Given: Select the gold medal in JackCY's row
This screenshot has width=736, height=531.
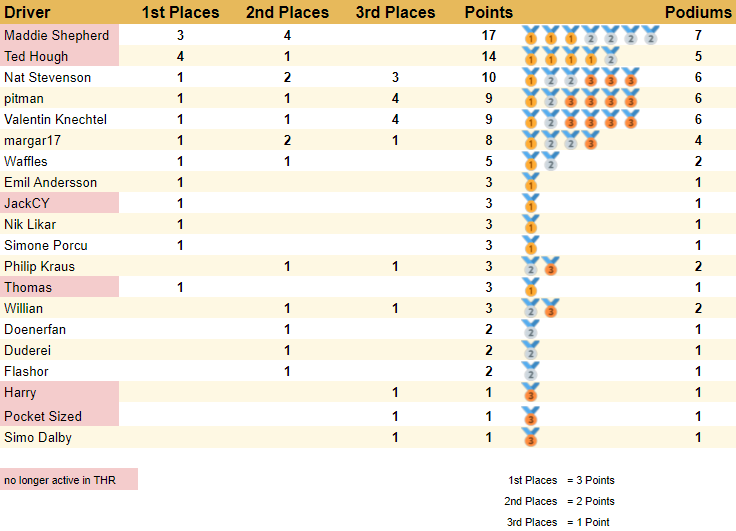Looking at the screenshot, I should (x=530, y=203).
